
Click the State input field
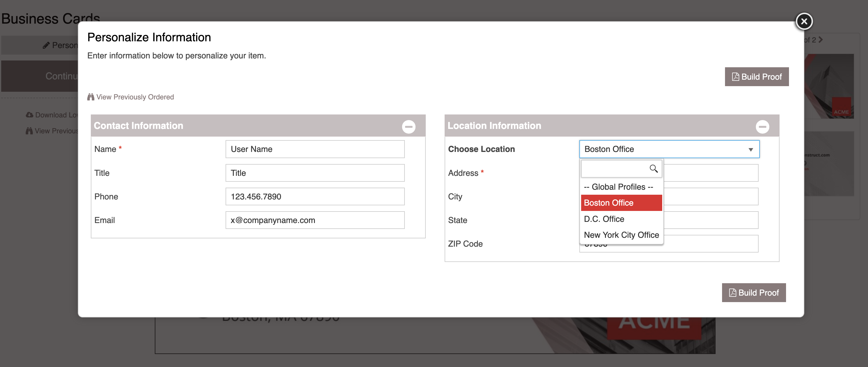[x=711, y=220]
